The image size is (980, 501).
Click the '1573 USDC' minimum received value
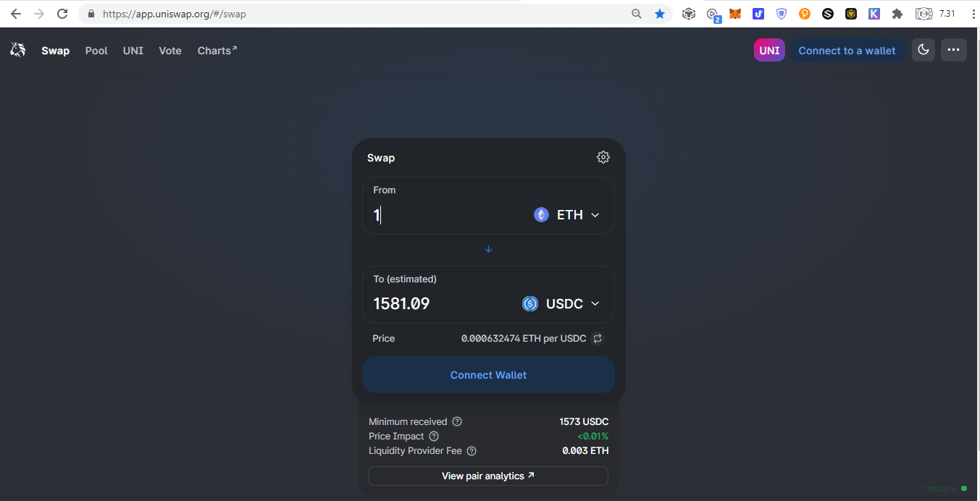tap(584, 421)
